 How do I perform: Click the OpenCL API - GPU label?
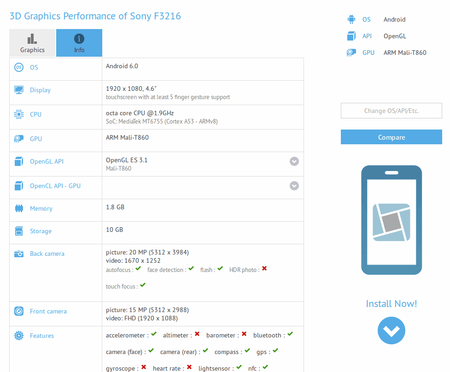tap(55, 186)
